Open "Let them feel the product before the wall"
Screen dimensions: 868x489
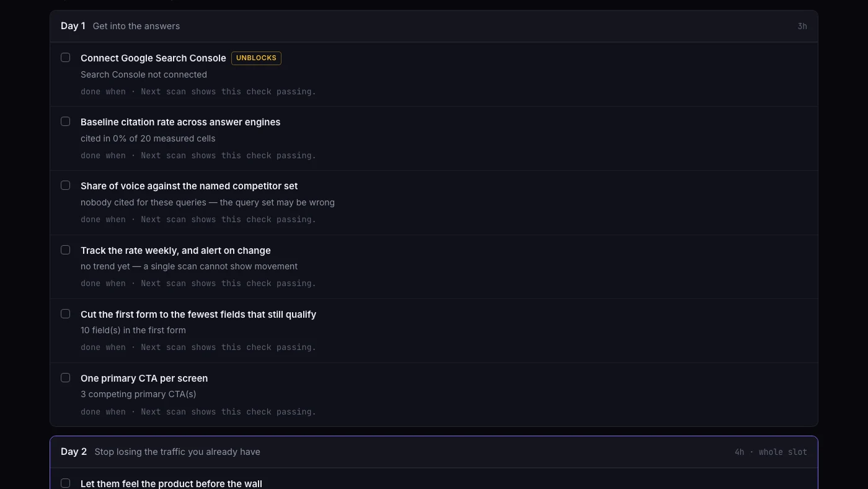tap(171, 483)
